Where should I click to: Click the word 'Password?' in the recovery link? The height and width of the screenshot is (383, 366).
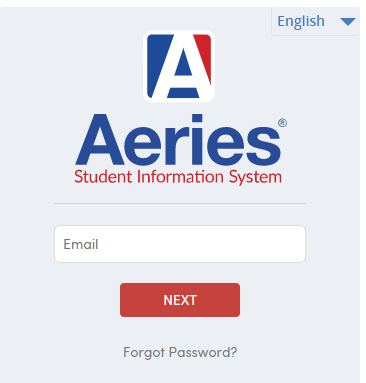[203, 352]
